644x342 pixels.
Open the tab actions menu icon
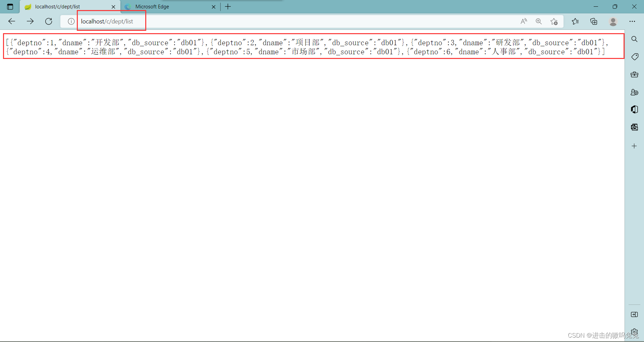pyautogui.click(x=10, y=7)
